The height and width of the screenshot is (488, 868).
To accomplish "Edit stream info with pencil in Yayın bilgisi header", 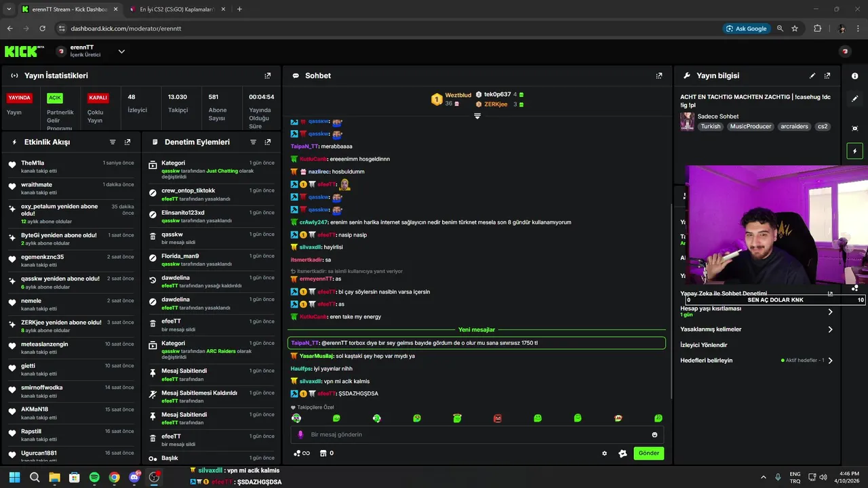I will (x=812, y=76).
